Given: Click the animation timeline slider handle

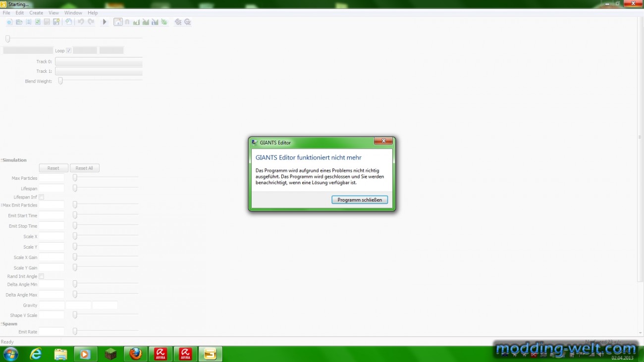Looking at the screenshot, I should click(x=7, y=39).
